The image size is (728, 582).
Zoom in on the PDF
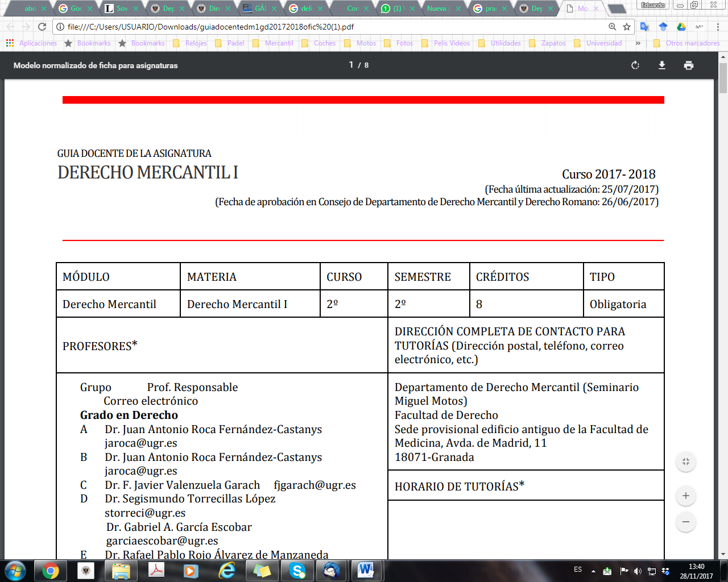[x=686, y=496]
